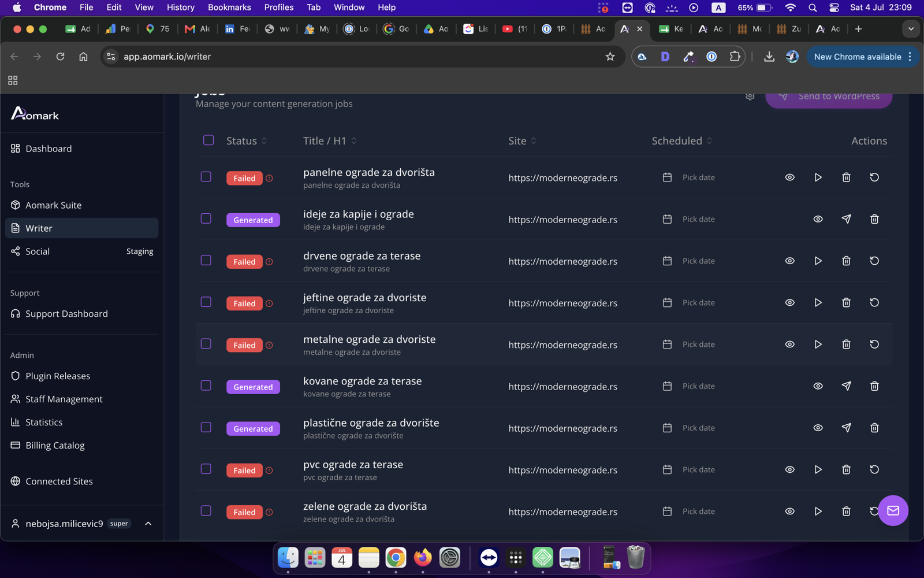Image resolution: width=924 pixels, height=578 pixels.
Task: Click New Chrome available button
Action: pyautogui.click(x=863, y=57)
